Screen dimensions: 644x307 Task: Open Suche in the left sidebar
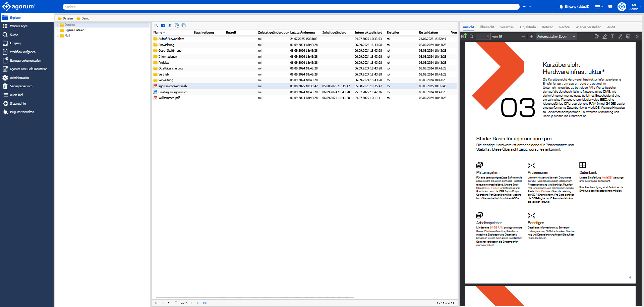27,35
